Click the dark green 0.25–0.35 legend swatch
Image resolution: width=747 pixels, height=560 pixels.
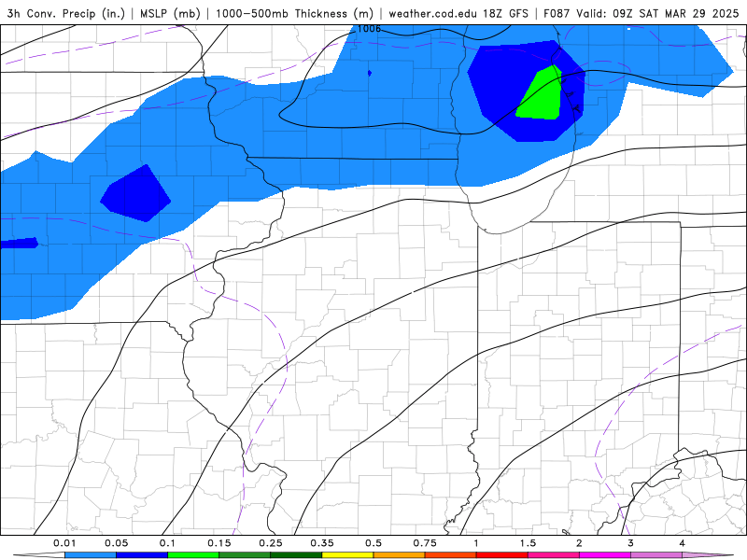pyautogui.click(x=296, y=555)
